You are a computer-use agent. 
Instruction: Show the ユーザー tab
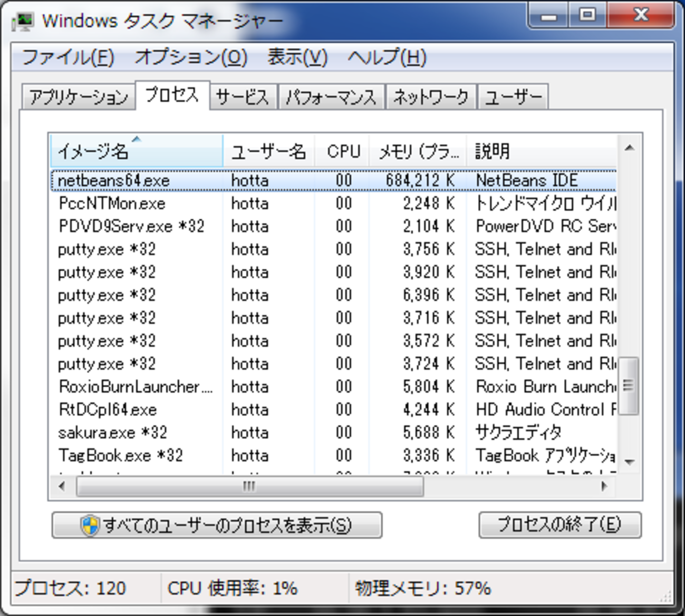click(513, 97)
